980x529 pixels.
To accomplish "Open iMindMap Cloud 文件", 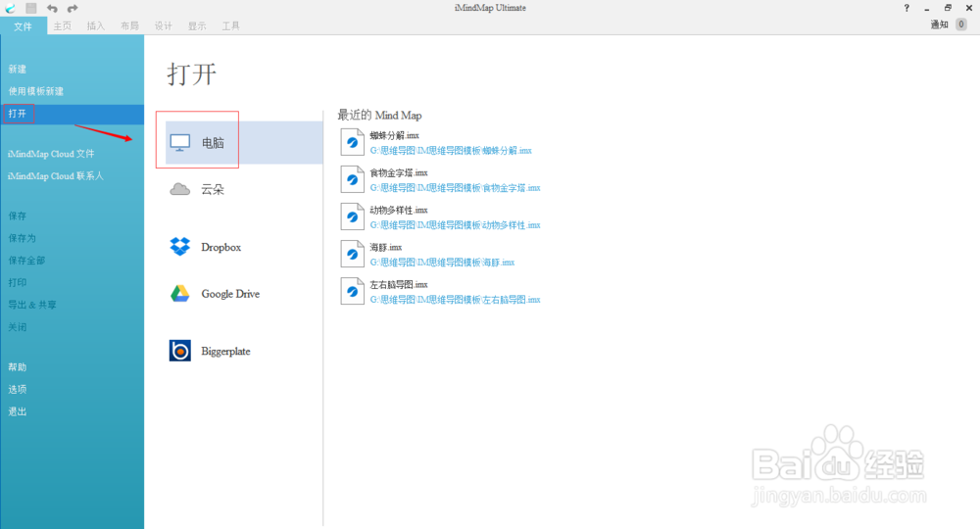I will (51, 154).
